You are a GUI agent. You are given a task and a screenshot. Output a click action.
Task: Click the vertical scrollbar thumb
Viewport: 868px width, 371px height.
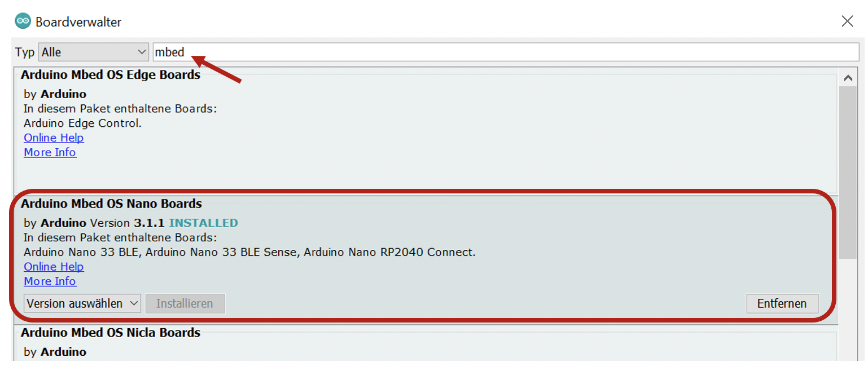point(847,169)
